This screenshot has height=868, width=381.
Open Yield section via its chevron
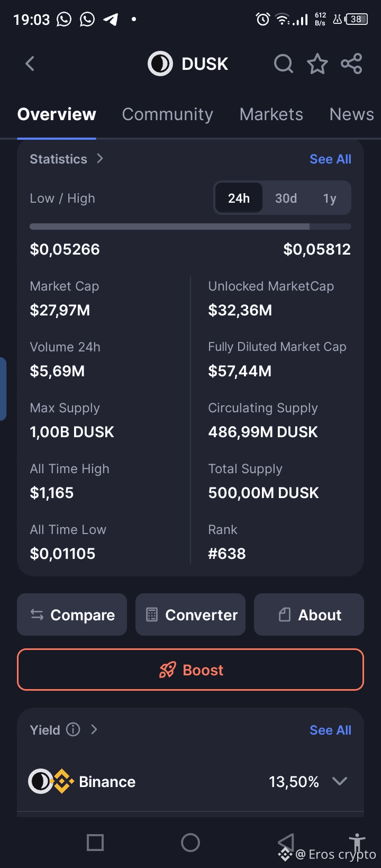(x=94, y=729)
